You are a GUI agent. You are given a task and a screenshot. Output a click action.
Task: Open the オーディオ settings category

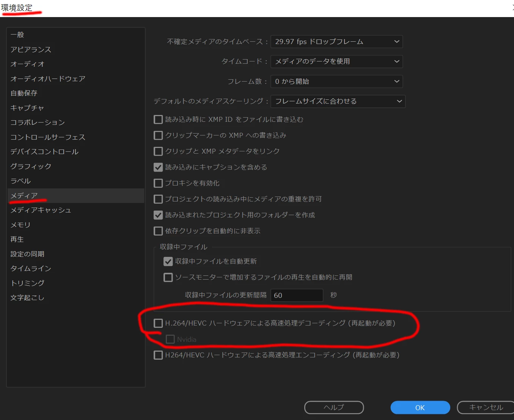tap(76, 64)
